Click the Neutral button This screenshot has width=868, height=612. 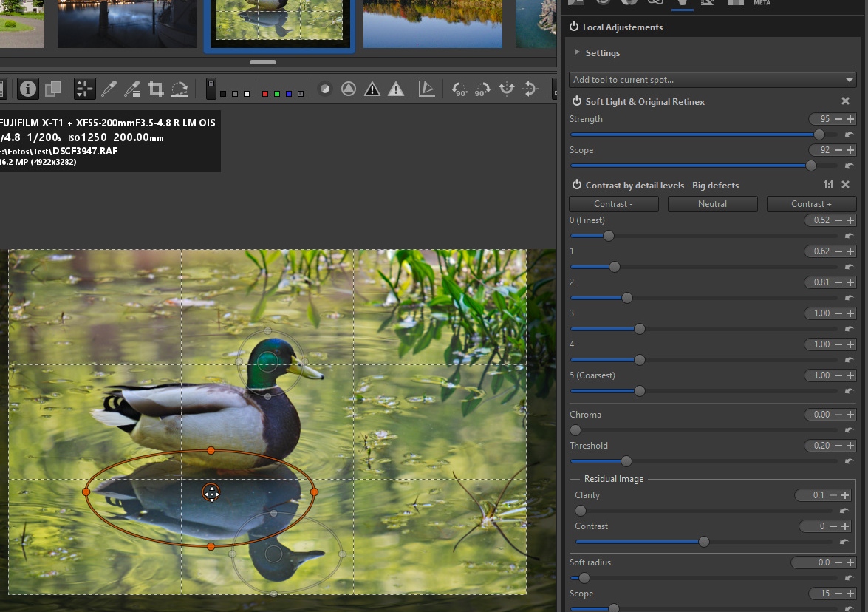click(712, 204)
